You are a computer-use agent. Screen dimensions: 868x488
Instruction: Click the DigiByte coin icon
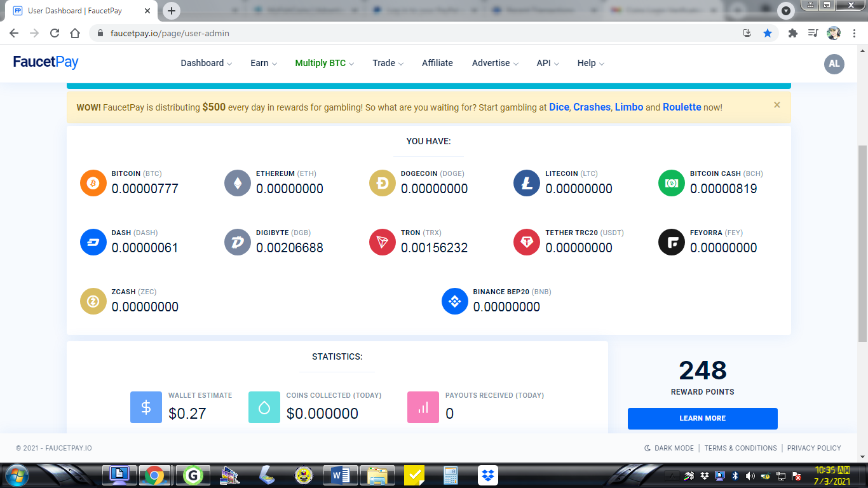[x=238, y=242]
